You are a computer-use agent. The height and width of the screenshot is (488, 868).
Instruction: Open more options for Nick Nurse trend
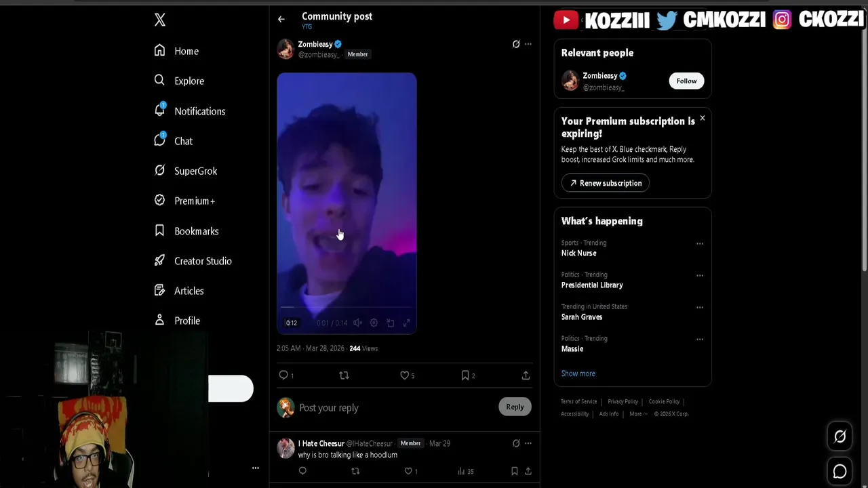pyautogui.click(x=700, y=243)
